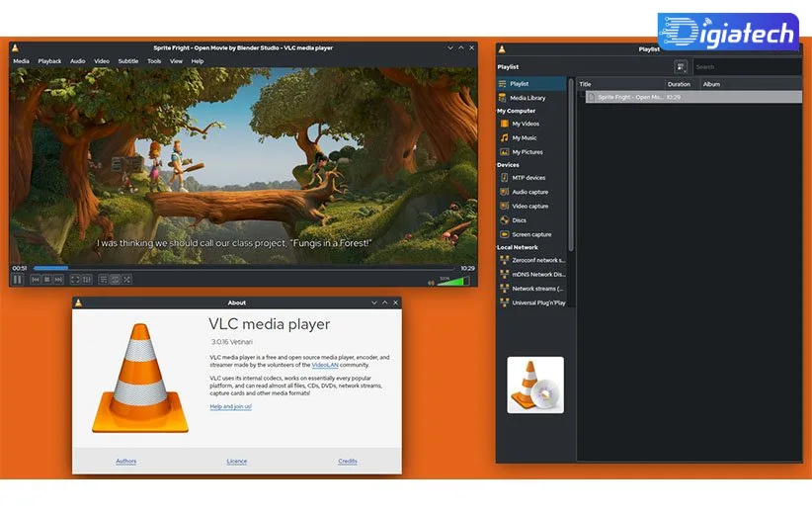Sort by Album column header
This screenshot has width=812, height=516.
(751, 84)
